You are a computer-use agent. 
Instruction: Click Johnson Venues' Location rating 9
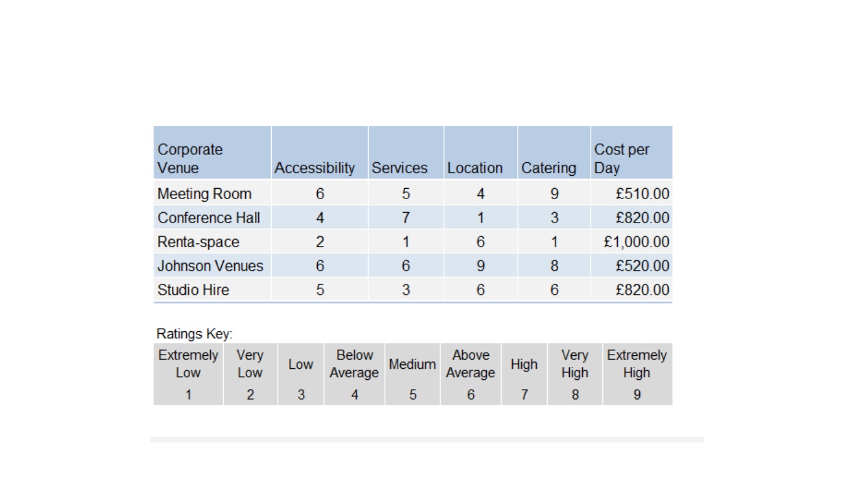[x=480, y=266]
